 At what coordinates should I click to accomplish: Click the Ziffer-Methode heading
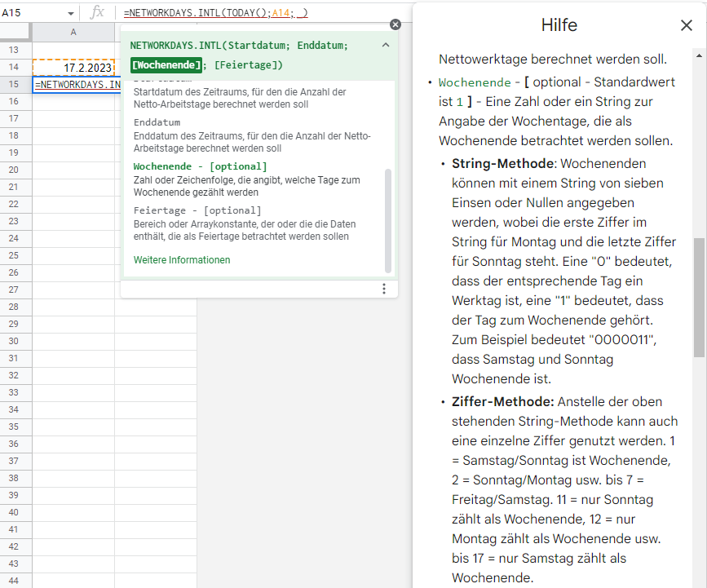[503, 401]
